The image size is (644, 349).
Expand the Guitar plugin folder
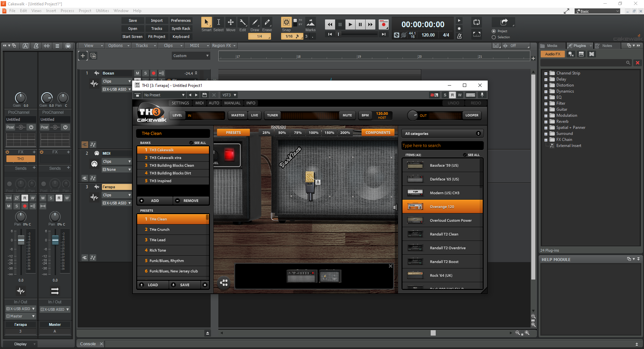tap(546, 110)
